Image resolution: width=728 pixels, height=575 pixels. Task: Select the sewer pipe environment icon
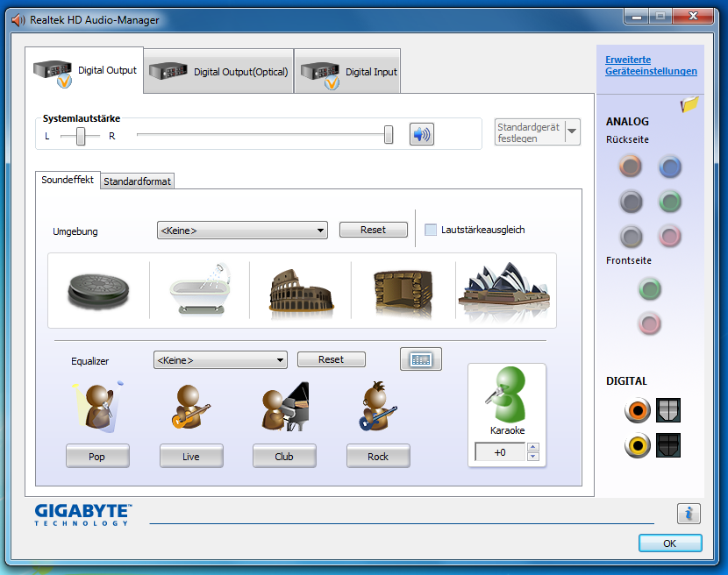coord(98,290)
